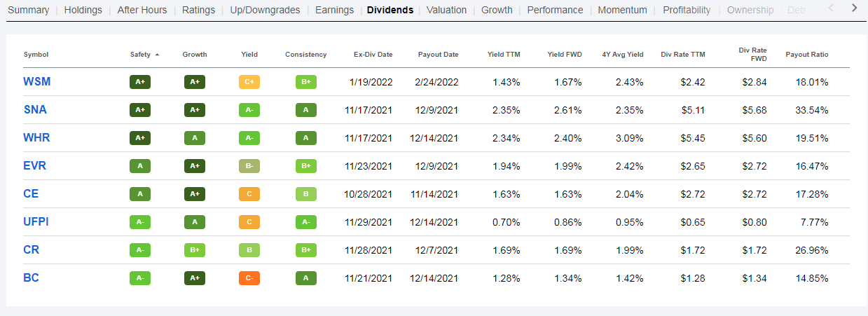Click BC's A+ Growth grade badge
This screenshot has width=868, height=316.
pos(195,278)
